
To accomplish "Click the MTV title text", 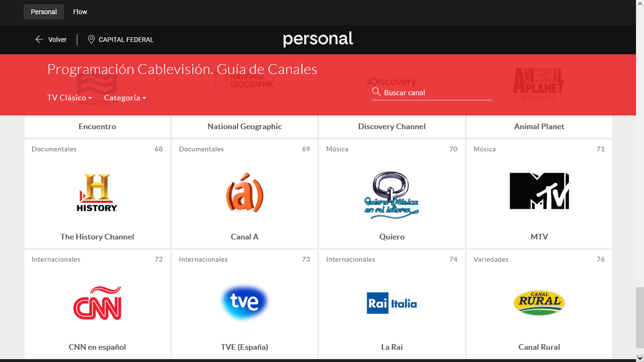I will (539, 237).
